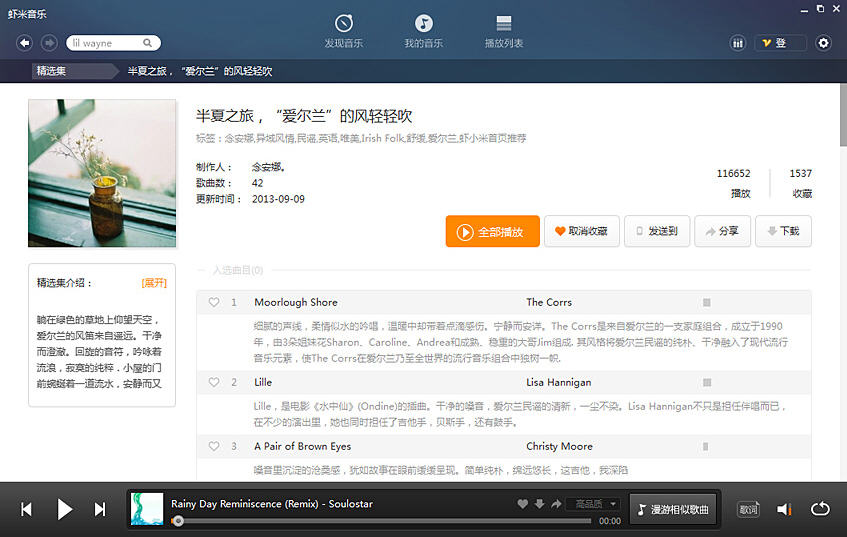Viewport: 847px width, 537px height.
Task: Skip to the next track
Action: pyautogui.click(x=100, y=510)
